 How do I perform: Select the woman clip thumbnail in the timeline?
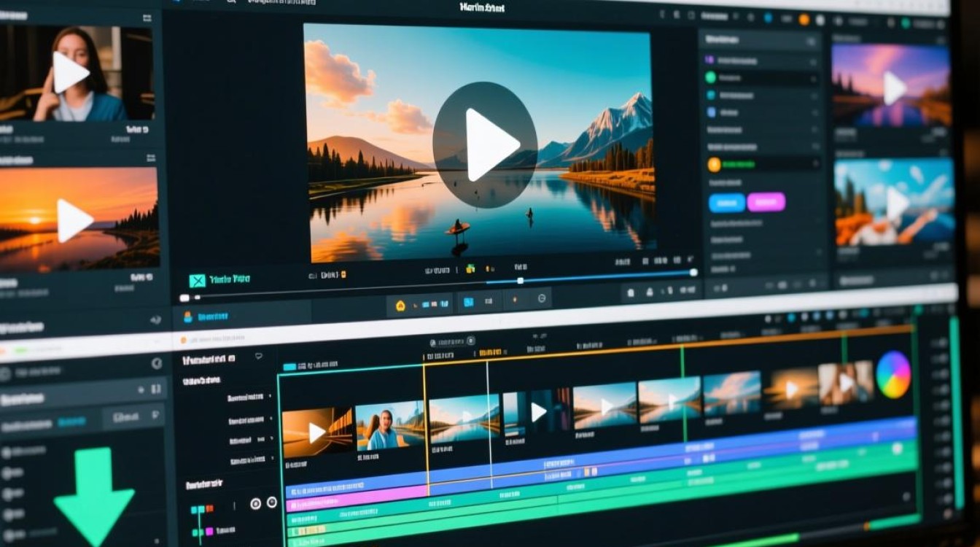click(389, 425)
